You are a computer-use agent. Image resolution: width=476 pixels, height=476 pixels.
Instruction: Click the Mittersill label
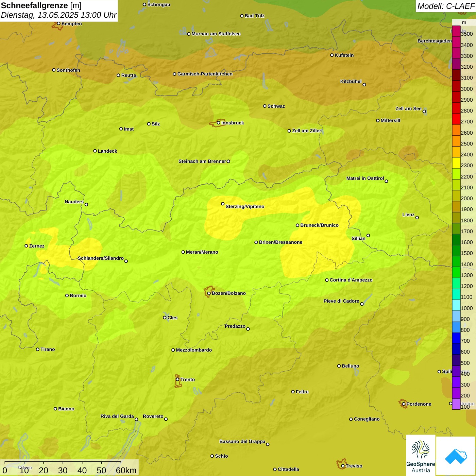(390, 120)
